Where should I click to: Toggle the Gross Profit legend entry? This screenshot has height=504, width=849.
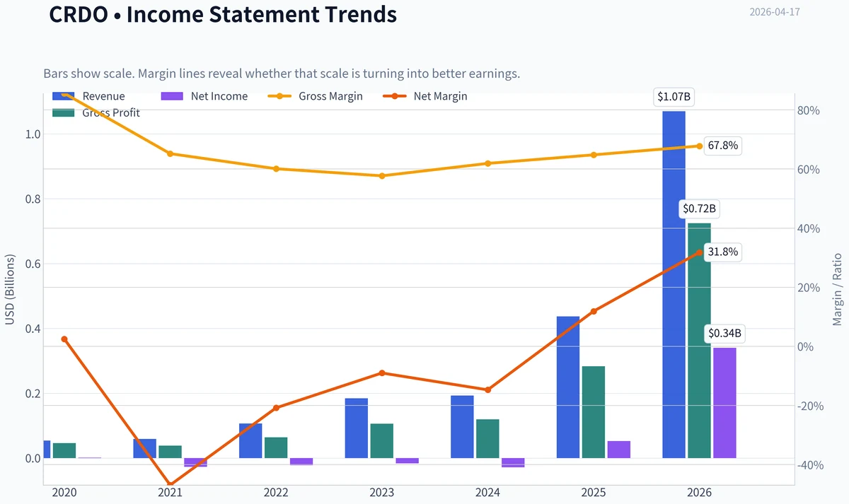96,112
